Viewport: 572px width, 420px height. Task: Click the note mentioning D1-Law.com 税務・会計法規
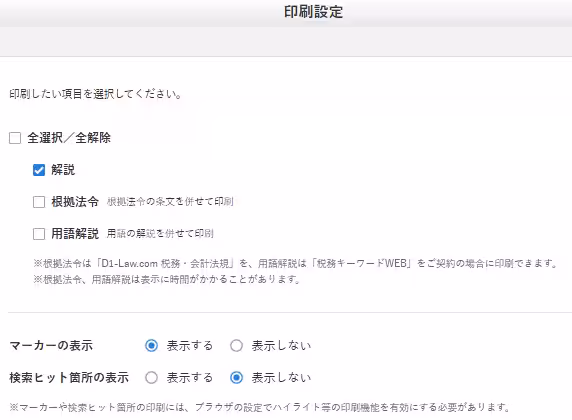point(295,263)
